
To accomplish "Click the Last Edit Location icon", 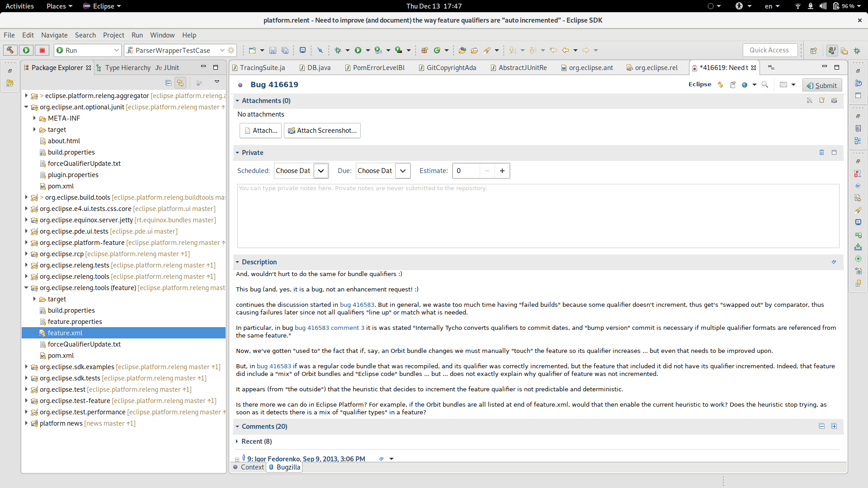I will (553, 50).
